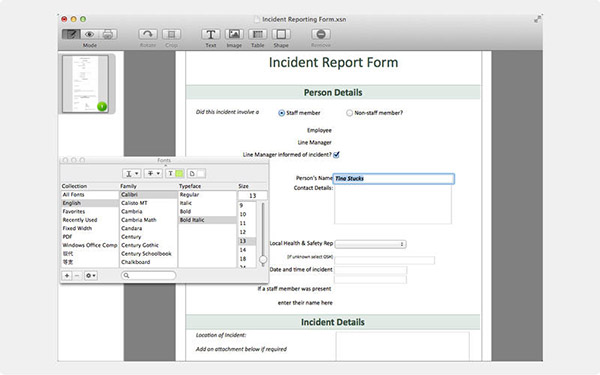The height and width of the screenshot is (375, 600).
Task: Click the Person Details section header
Action: coord(333,93)
